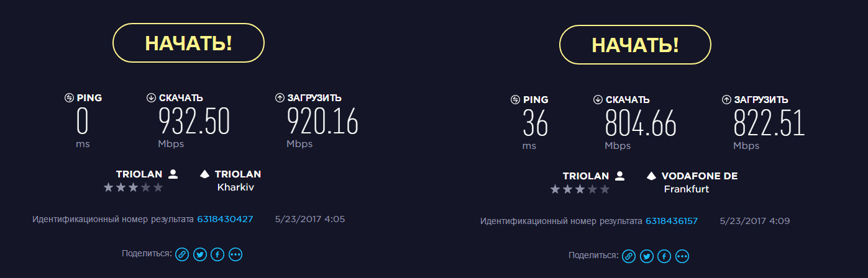Select the TRIOLAN Kharkiv server

click(231, 181)
